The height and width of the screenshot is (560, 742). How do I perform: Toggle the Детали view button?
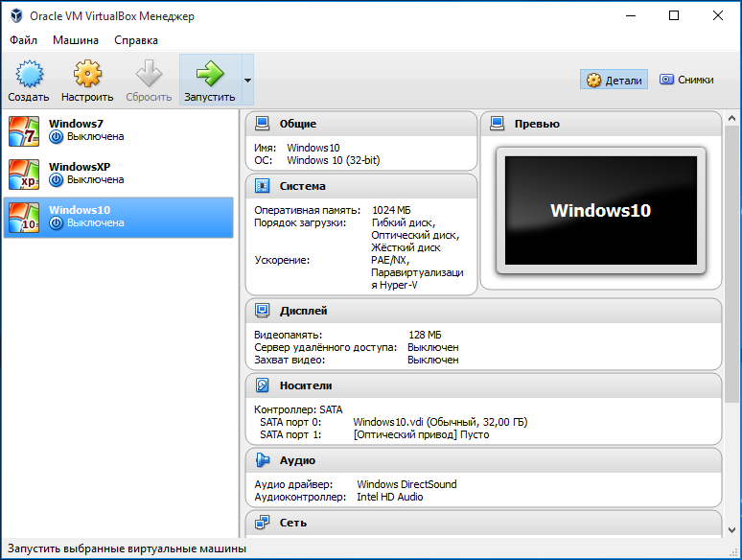[x=614, y=80]
